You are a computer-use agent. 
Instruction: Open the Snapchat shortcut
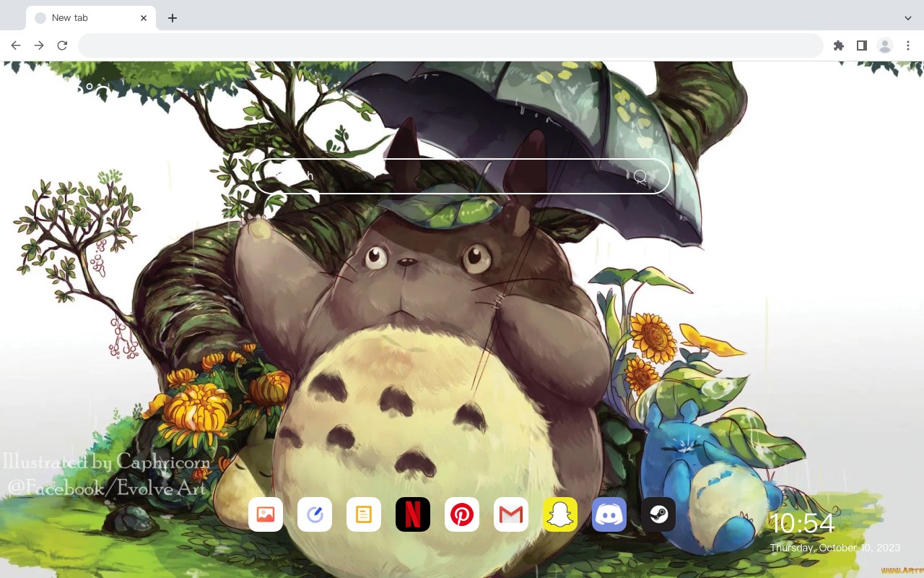[x=560, y=514]
